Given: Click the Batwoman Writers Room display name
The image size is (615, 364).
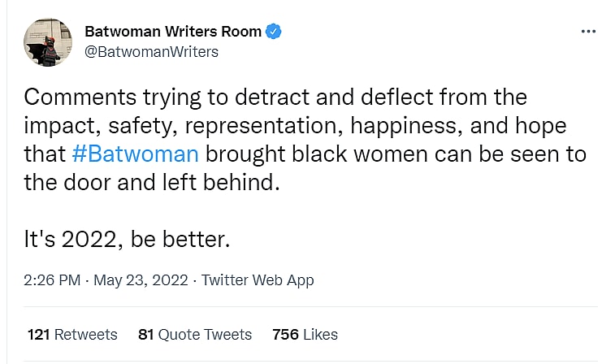Looking at the screenshot, I should click(x=173, y=32).
